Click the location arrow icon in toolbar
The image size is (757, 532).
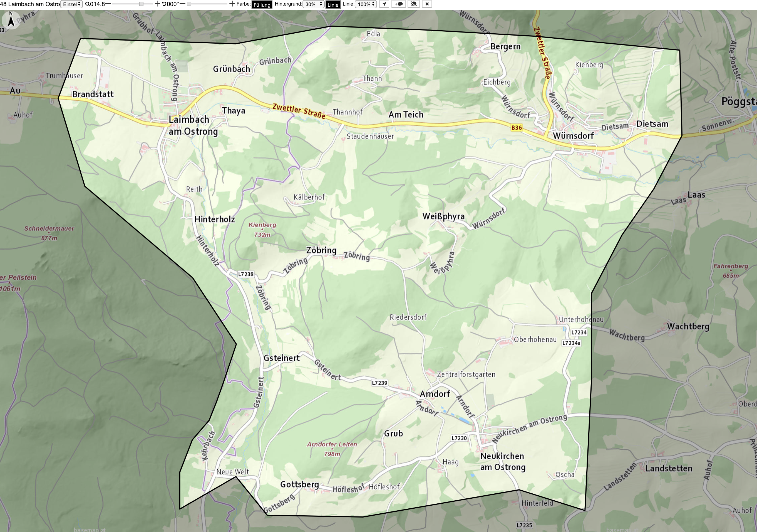[x=384, y=4]
